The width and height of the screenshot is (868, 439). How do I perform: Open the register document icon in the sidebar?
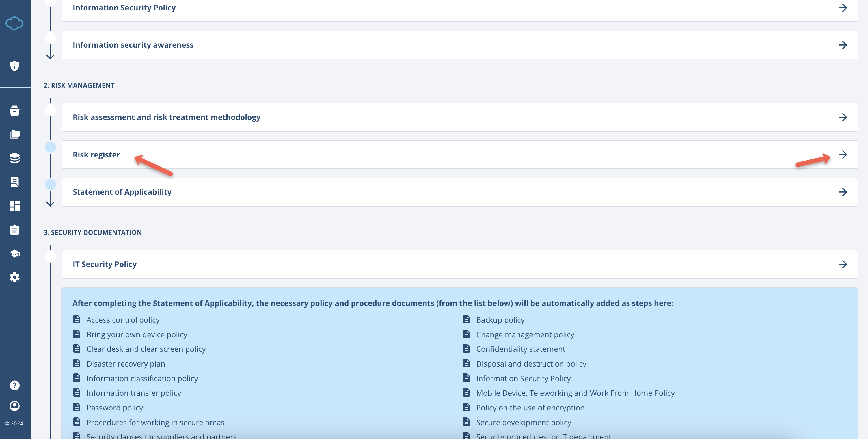click(x=15, y=182)
